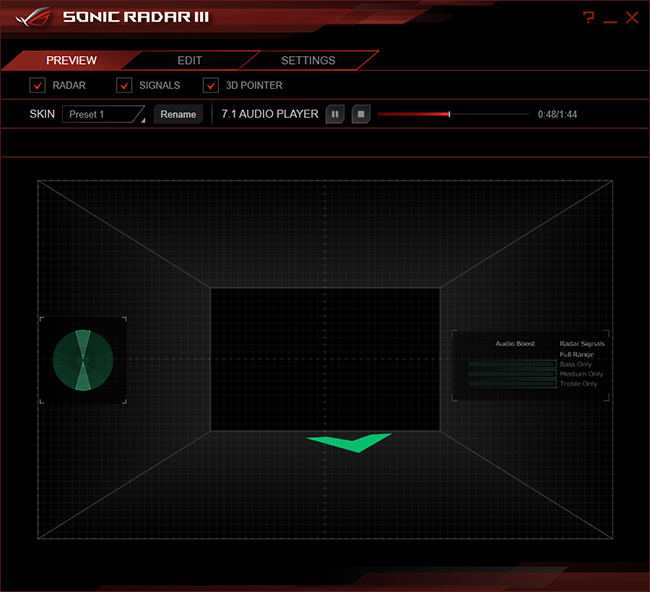
Task: Click the 0:48/1:44 time readout
Action: click(x=557, y=114)
